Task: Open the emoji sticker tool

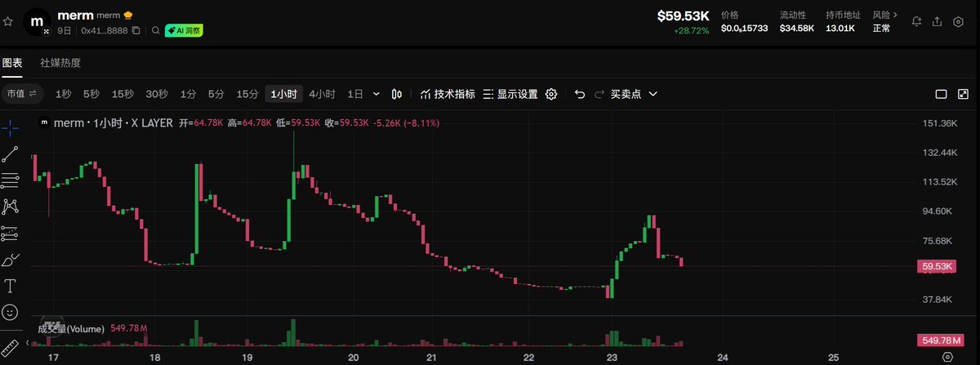Action: coord(10,312)
